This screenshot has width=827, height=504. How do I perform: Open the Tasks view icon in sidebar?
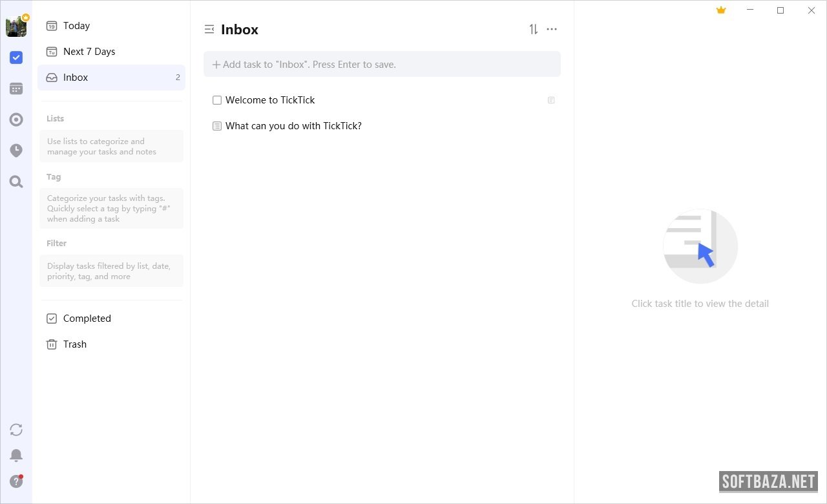point(16,58)
